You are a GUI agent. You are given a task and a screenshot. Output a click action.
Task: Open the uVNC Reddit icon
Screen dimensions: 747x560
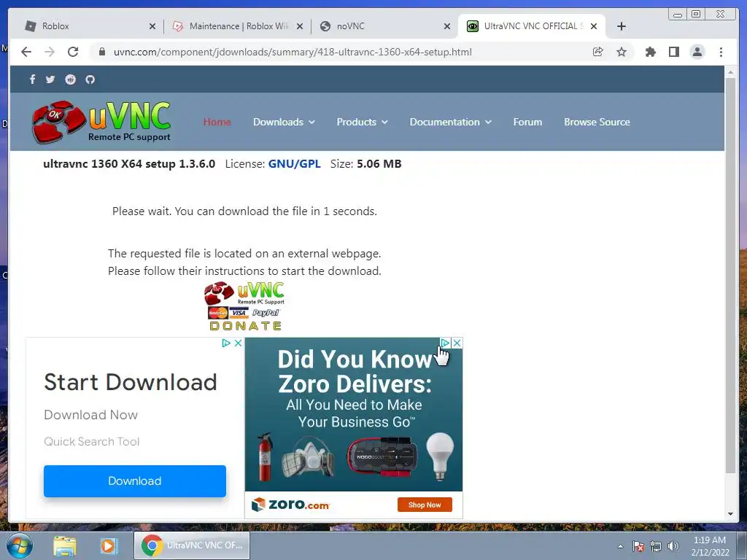(71, 79)
